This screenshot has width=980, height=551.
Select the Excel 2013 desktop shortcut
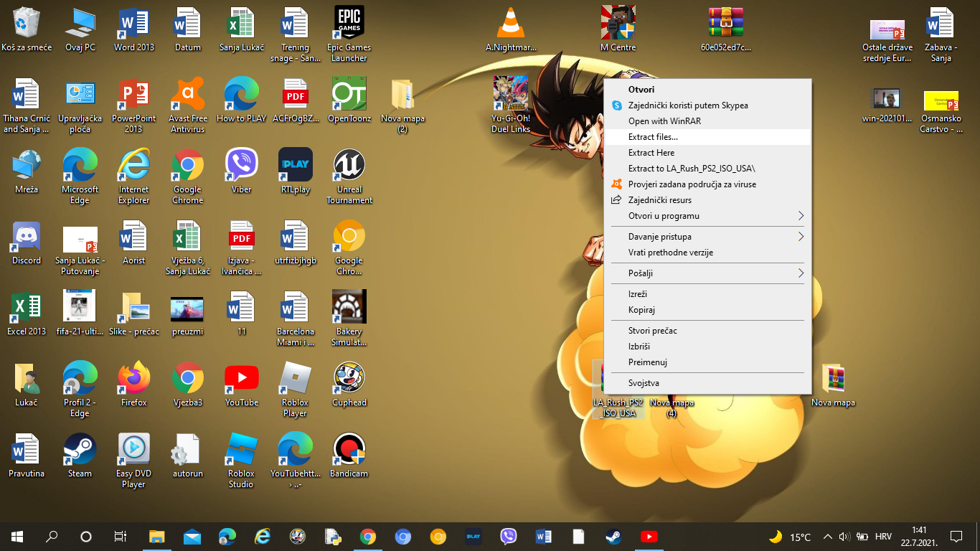tap(27, 314)
